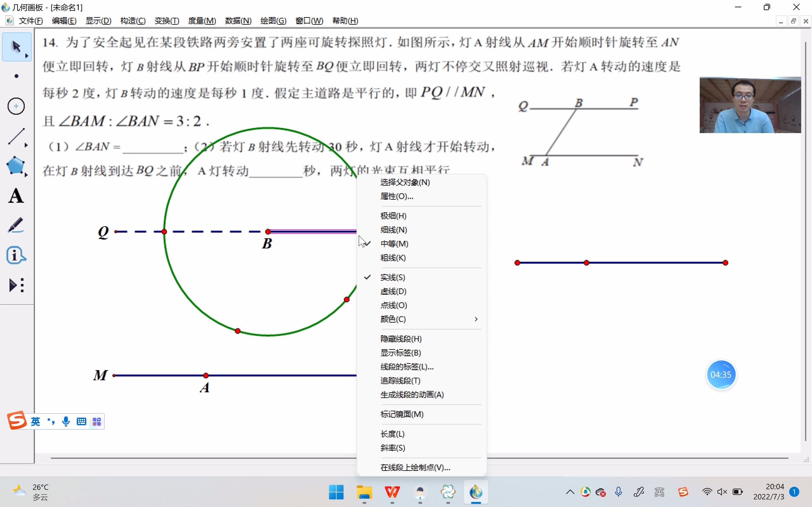Open 属性(O)... properties dialog
Viewport: 812px width, 507px height.
click(x=396, y=196)
